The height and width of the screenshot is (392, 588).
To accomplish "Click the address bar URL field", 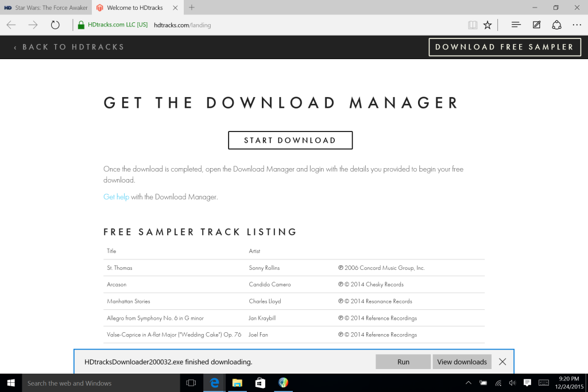I will pyautogui.click(x=182, y=25).
